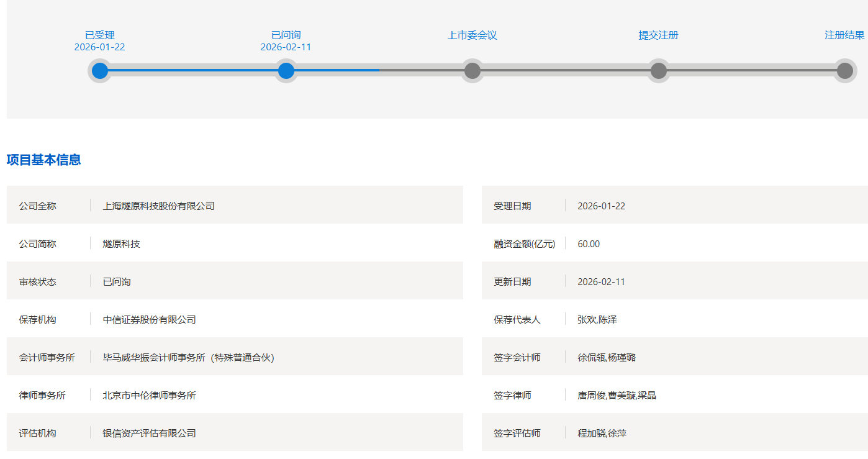Click the 已问询 blue timeline node
868x459 pixels.
click(286, 71)
